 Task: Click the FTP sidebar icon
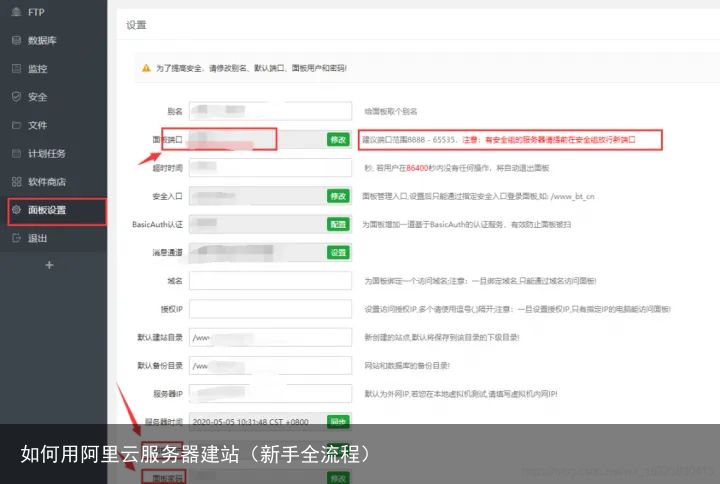click(x=17, y=12)
